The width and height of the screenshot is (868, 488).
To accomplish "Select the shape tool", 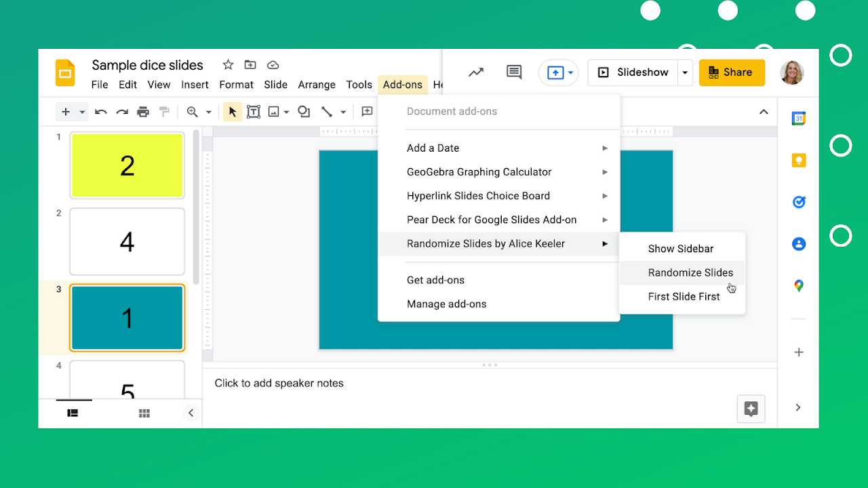I will pos(304,112).
